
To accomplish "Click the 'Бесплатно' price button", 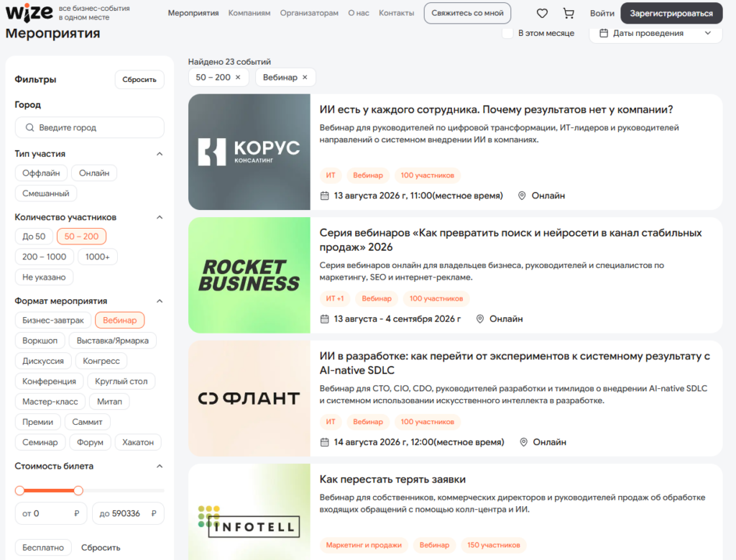I will 43,548.
